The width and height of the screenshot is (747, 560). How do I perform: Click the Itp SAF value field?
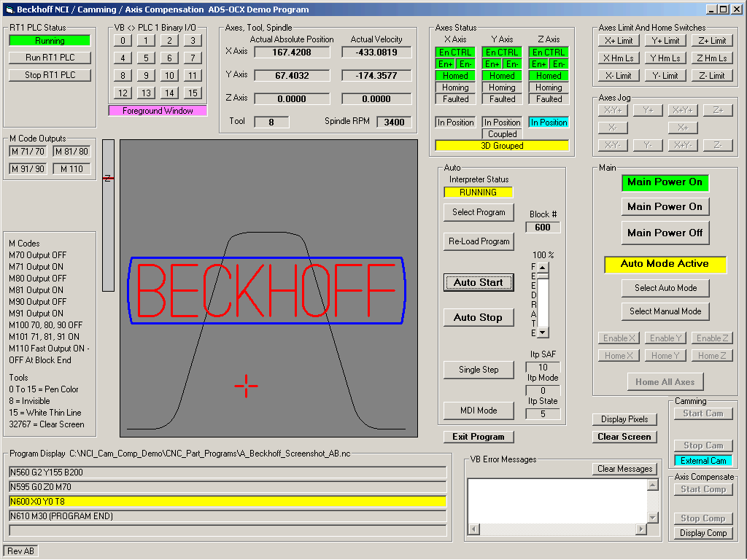(x=543, y=367)
